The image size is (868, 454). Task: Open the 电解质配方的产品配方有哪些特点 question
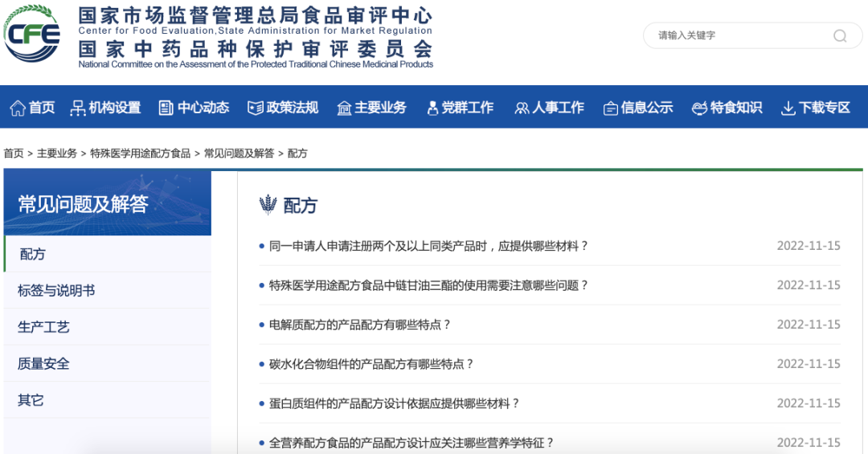click(360, 325)
